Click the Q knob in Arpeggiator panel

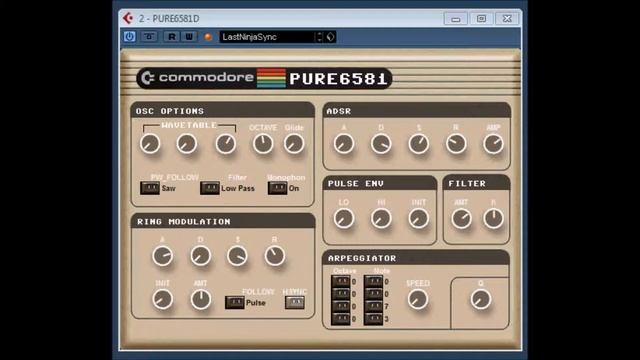(x=480, y=299)
